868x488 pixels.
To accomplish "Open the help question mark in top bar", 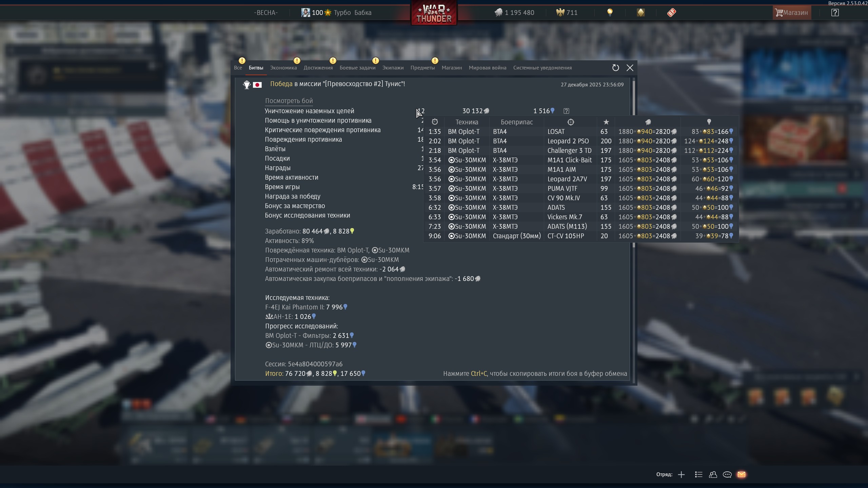I will pos(835,13).
